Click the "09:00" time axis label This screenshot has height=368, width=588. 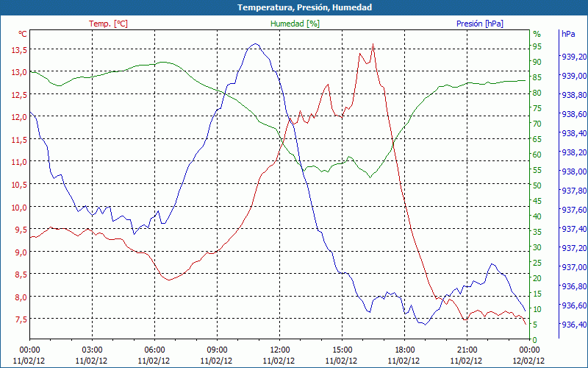tap(217, 350)
